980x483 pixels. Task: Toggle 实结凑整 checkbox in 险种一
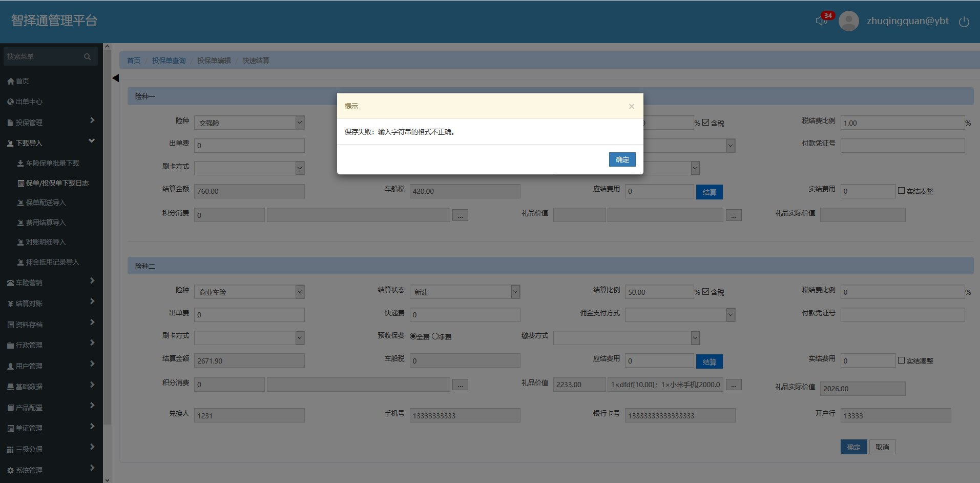tap(901, 191)
